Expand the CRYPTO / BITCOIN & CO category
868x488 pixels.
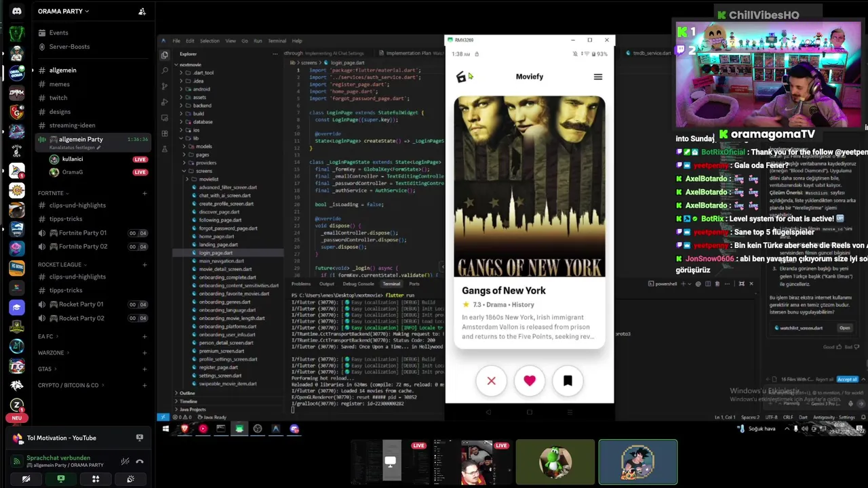pos(71,386)
